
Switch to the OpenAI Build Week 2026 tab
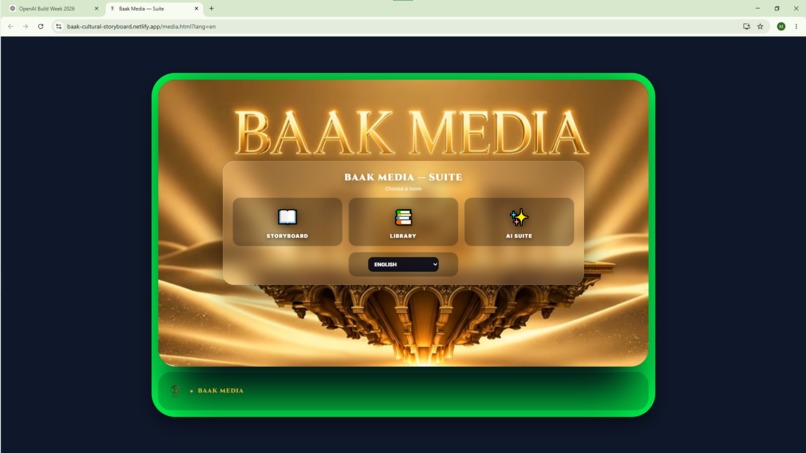[53, 9]
